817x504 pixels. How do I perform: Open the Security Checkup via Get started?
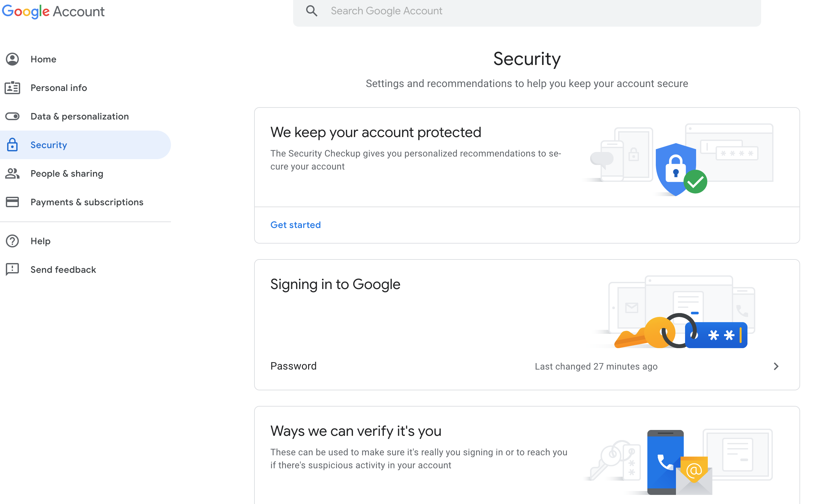(295, 225)
